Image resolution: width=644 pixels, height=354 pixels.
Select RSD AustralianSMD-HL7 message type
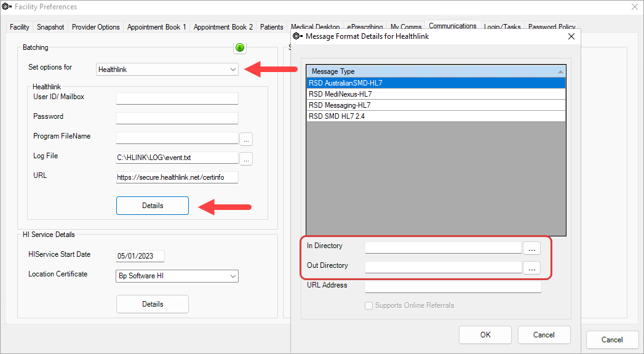point(436,83)
